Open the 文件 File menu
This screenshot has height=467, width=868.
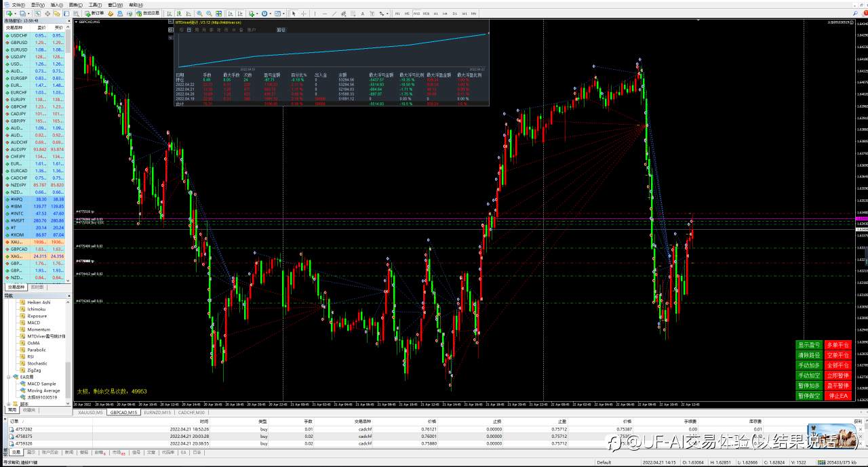[18, 5]
